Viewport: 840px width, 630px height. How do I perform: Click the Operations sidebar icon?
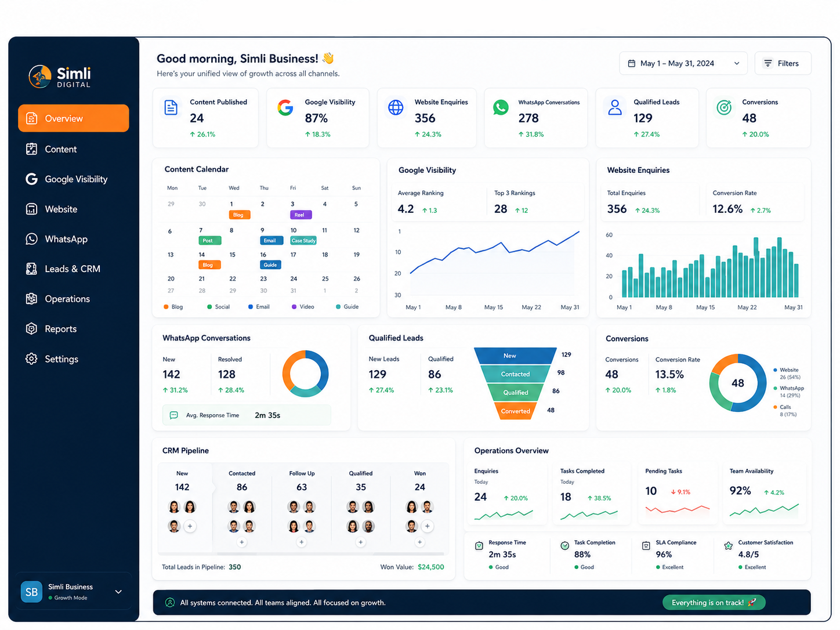(x=31, y=299)
